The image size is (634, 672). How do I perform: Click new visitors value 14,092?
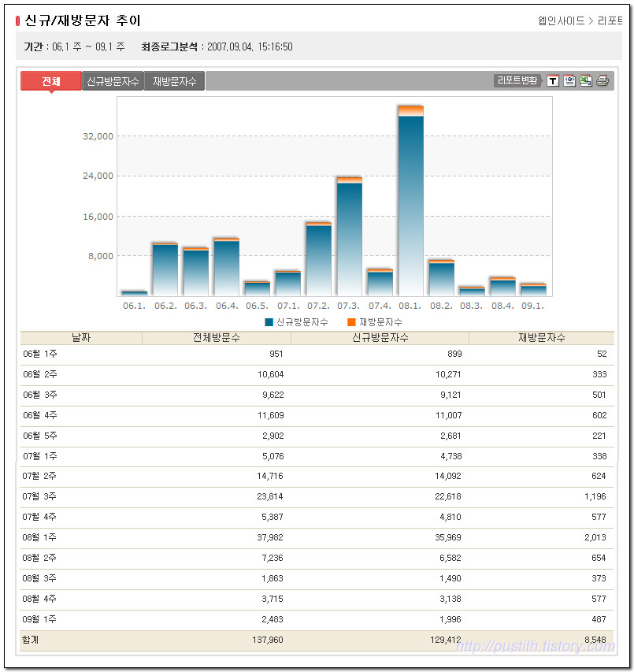448,476
